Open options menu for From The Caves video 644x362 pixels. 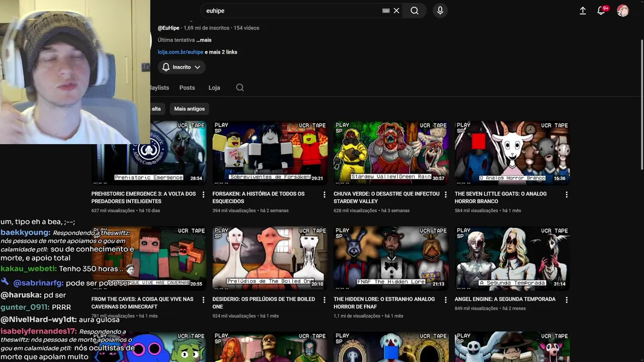(x=203, y=300)
